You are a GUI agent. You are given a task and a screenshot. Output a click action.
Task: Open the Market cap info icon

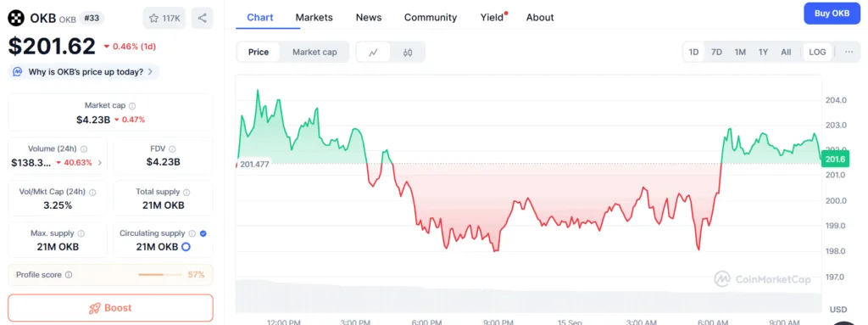click(x=132, y=105)
